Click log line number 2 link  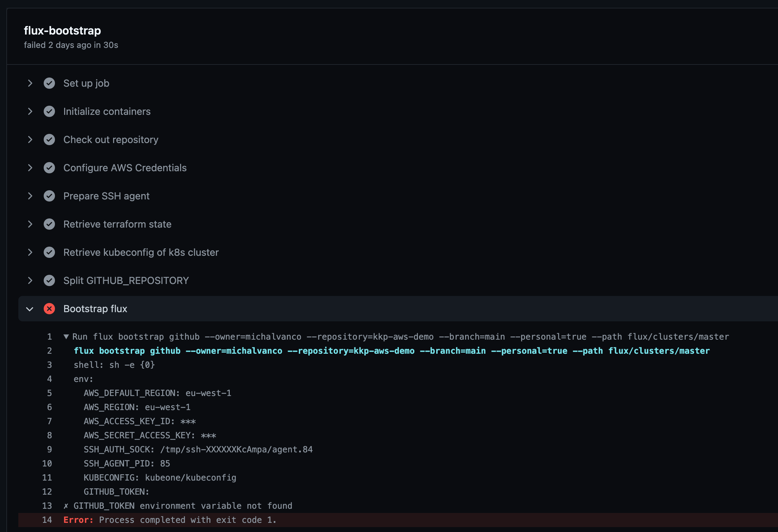tap(49, 351)
